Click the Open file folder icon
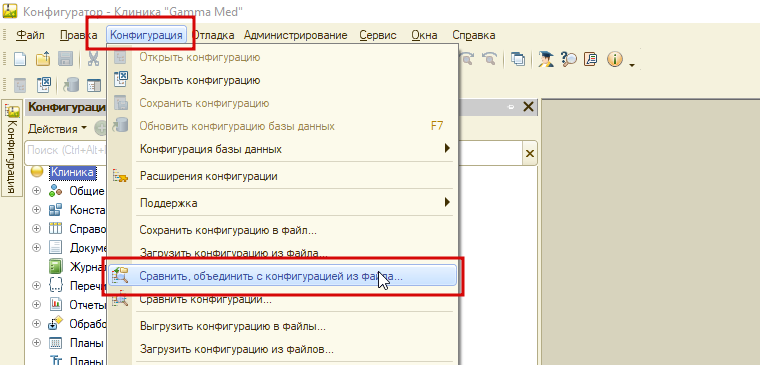 tap(43, 60)
